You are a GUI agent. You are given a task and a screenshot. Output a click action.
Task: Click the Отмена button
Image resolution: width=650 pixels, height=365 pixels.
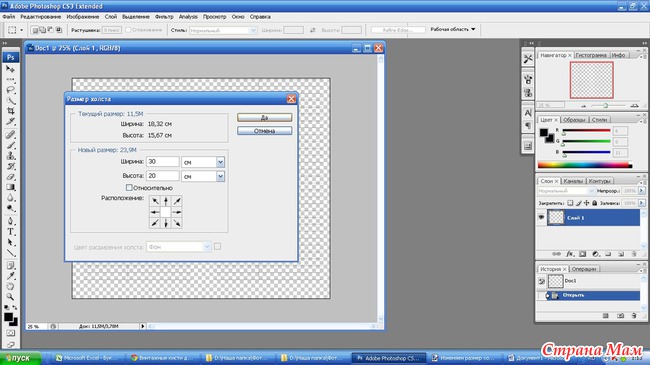(264, 131)
